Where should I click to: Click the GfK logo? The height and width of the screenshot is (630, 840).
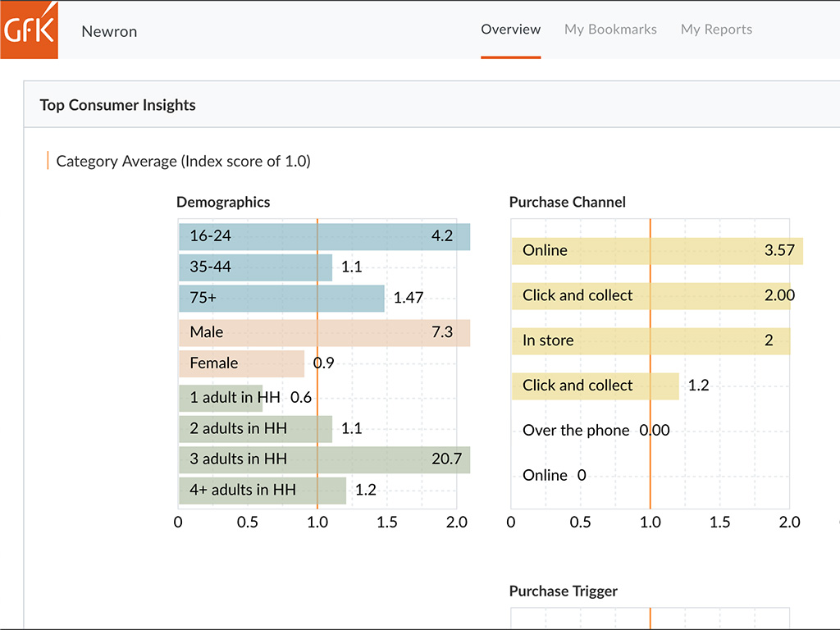tap(28, 30)
